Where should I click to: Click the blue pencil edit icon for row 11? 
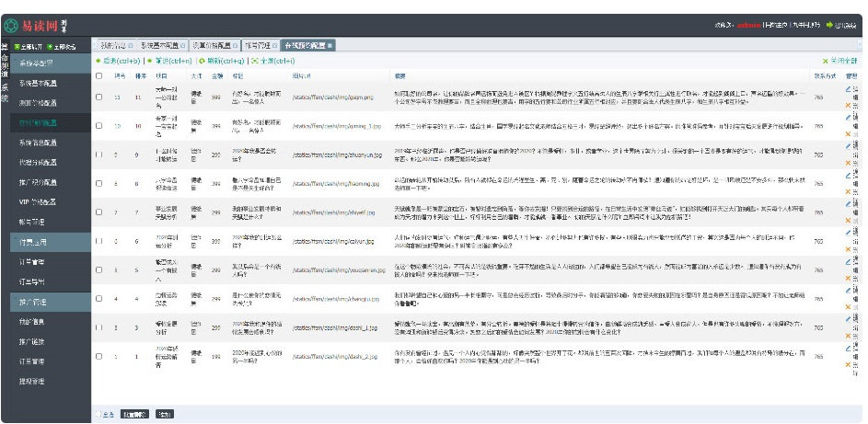tap(848, 88)
